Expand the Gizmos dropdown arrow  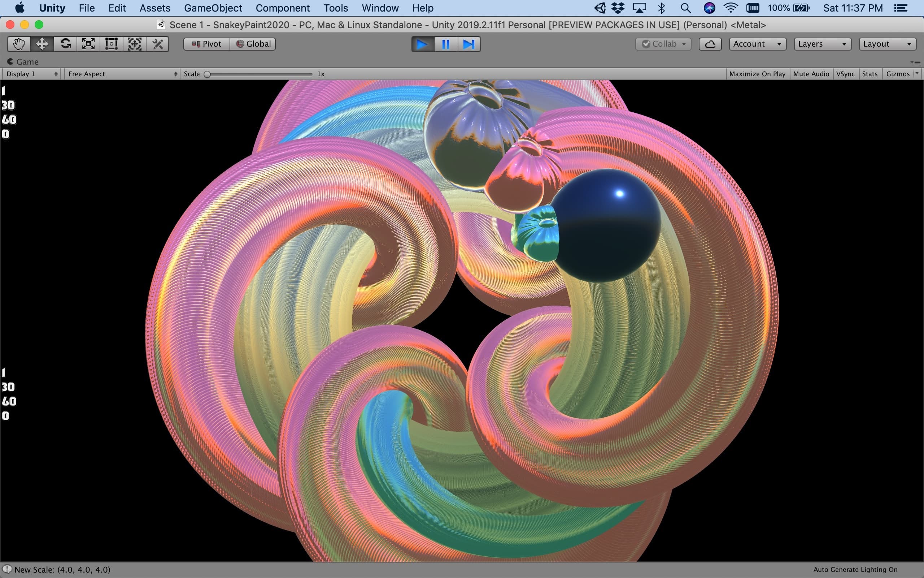[x=917, y=73]
